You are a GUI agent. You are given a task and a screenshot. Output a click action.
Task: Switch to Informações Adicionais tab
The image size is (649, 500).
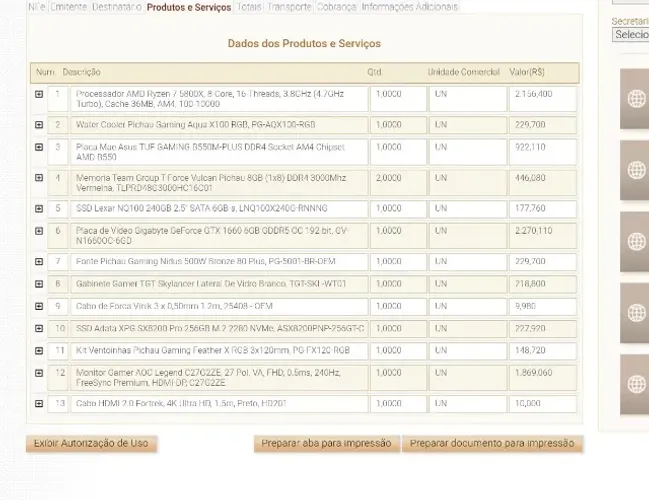pyautogui.click(x=409, y=7)
